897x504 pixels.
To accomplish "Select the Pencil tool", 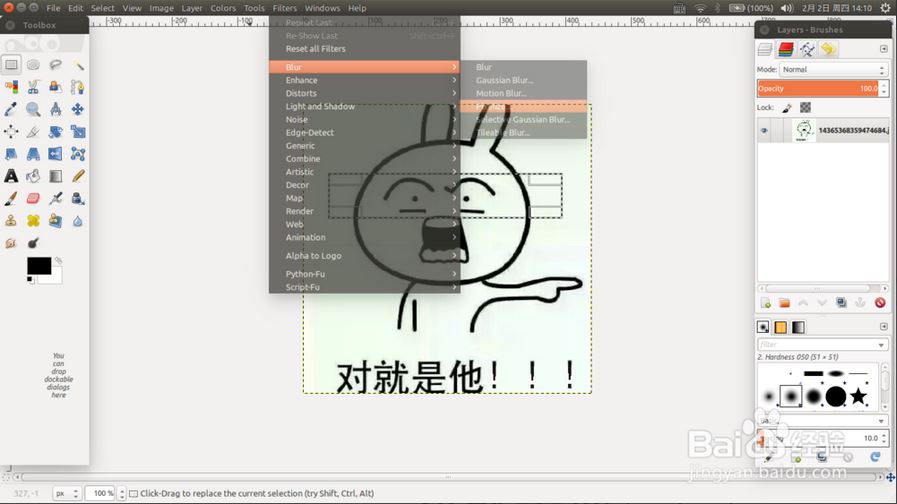I will (x=78, y=176).
